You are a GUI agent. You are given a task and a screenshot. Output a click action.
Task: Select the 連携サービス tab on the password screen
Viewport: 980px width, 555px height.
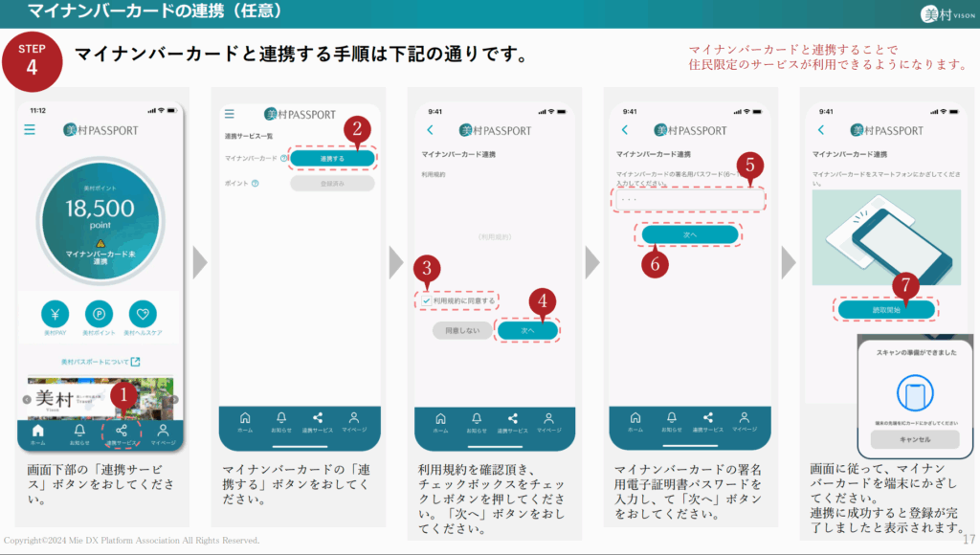pos(708,421)
